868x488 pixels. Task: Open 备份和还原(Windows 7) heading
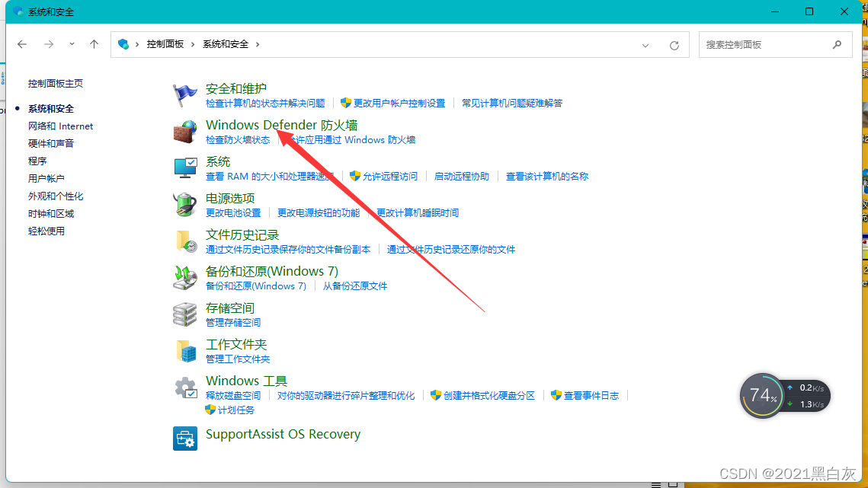272,271
